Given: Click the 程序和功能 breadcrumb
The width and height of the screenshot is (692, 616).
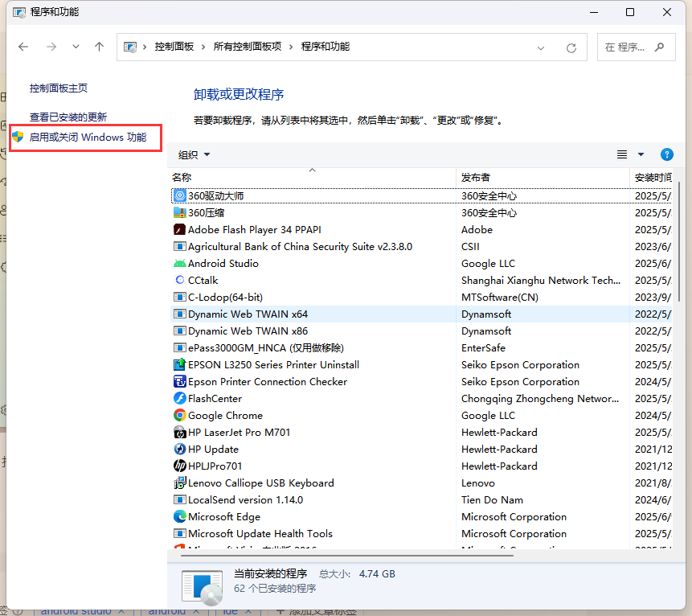Looking at the screenshot, I should click(326, 47).
